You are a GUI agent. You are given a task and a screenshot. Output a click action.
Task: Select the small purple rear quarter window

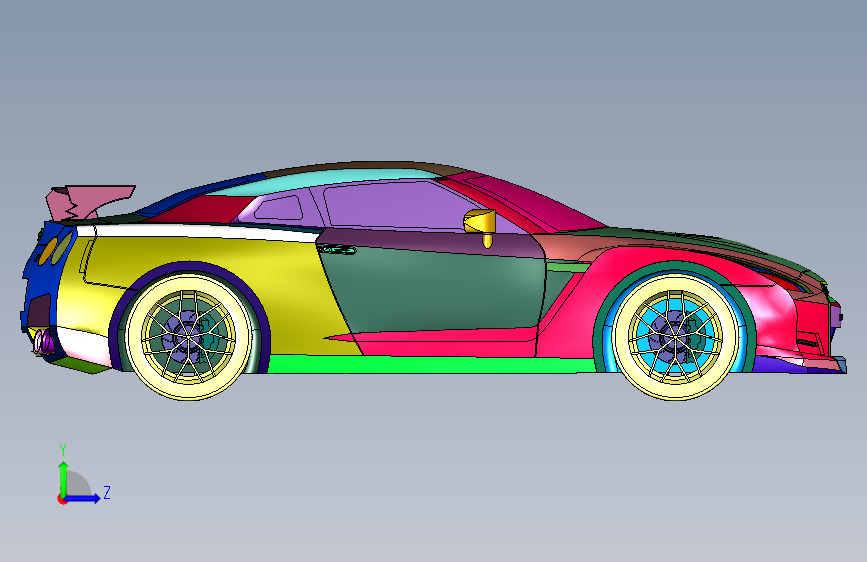pos(279,209)
